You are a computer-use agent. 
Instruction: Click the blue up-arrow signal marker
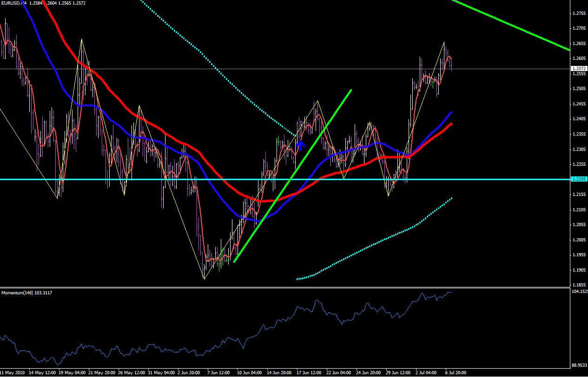pos(300,146)
